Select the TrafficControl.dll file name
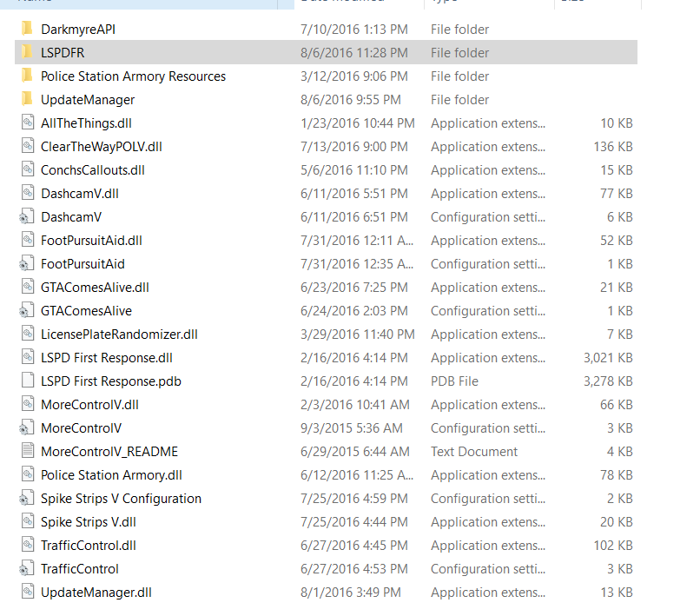 pyautogui.click(x=89, y=546)
